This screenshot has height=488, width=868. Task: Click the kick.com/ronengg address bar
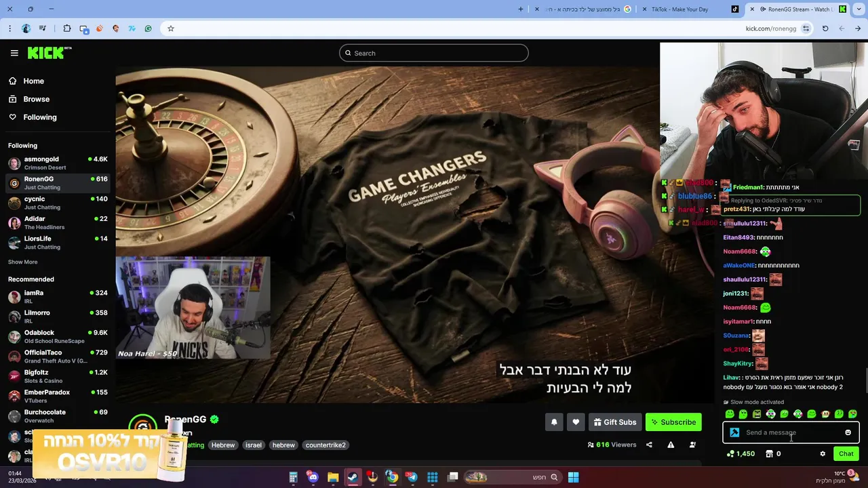click(x=770, y=28)
